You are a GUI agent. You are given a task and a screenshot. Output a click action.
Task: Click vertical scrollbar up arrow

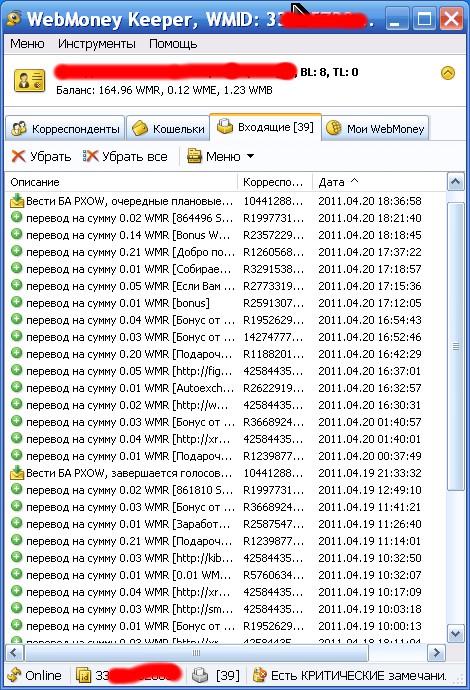pyautogui.click(x=455, y=182)
